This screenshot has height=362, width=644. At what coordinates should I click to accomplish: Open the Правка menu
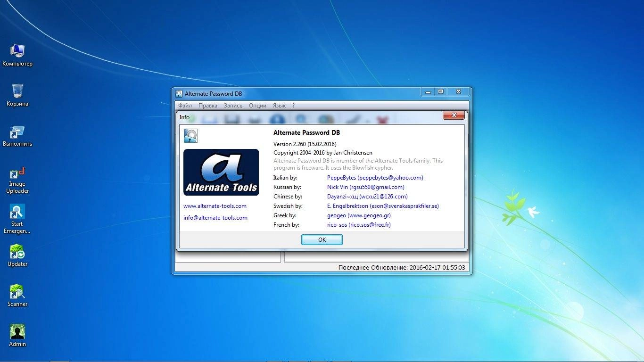(x=208, y=106)
